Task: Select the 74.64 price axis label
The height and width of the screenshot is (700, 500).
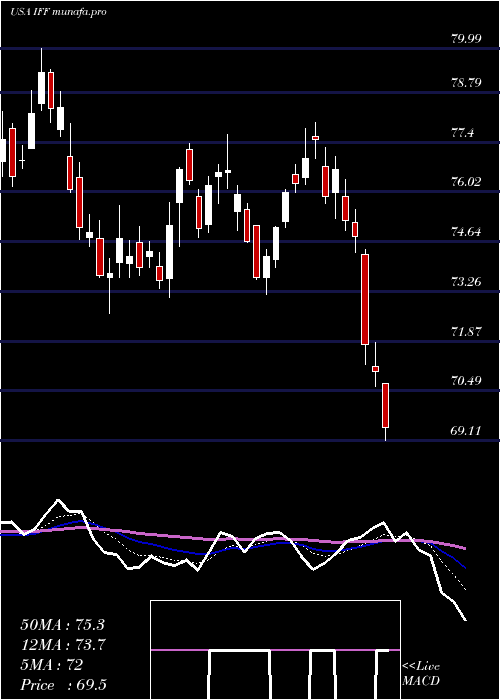Action: (466, 232)
